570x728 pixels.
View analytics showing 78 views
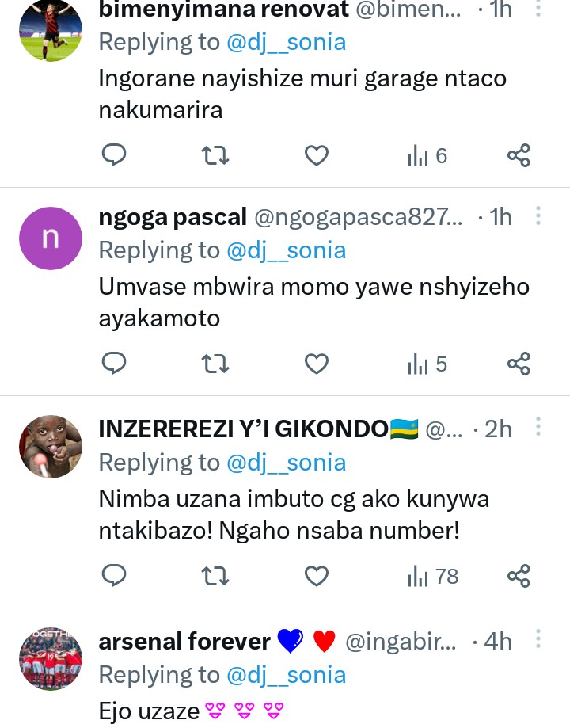click(x=433, y=576)
